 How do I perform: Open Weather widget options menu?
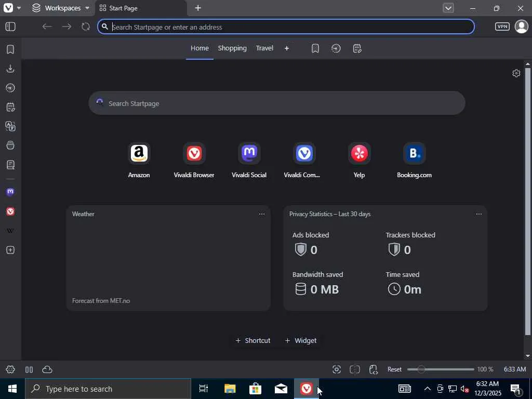point(262,214)
